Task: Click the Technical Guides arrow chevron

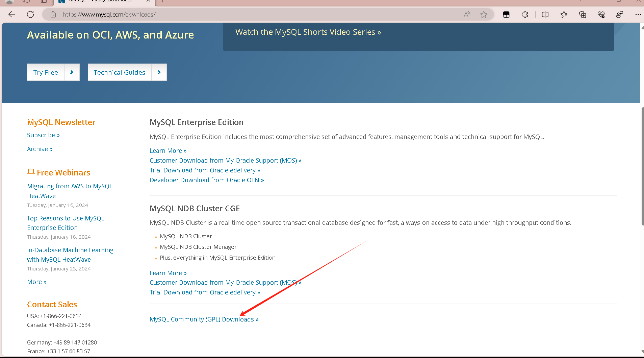Action: coord(159,72)
